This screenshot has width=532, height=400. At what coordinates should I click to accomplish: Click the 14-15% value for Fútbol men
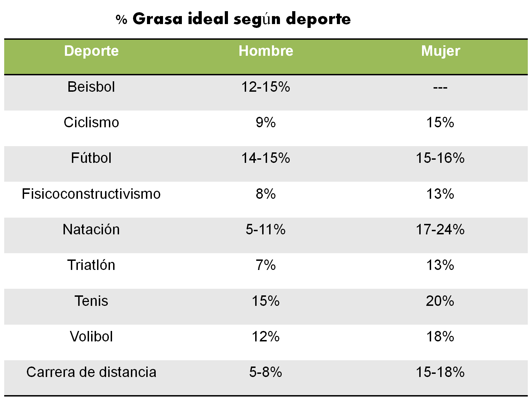click(266, 158)
